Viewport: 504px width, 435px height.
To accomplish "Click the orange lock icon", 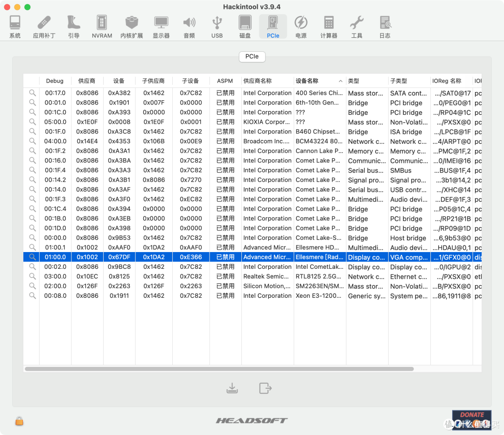I will (19, 421).
